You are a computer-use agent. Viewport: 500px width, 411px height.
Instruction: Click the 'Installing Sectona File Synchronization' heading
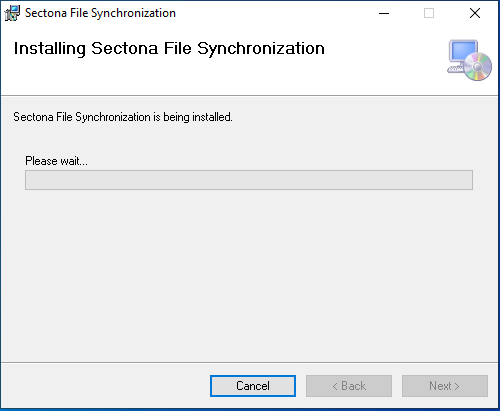point(169,49)
